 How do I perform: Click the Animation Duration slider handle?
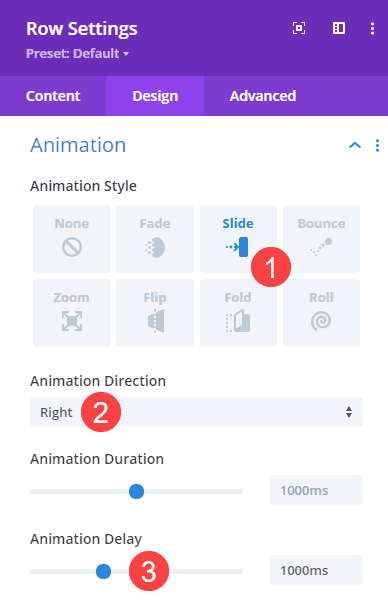click(x=136, y=491)
